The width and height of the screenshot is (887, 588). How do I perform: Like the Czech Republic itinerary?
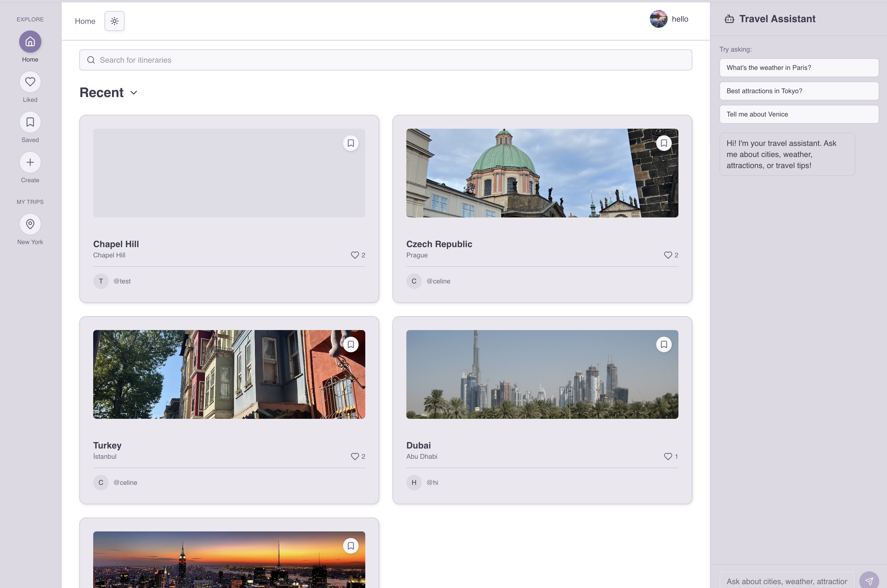668,255
